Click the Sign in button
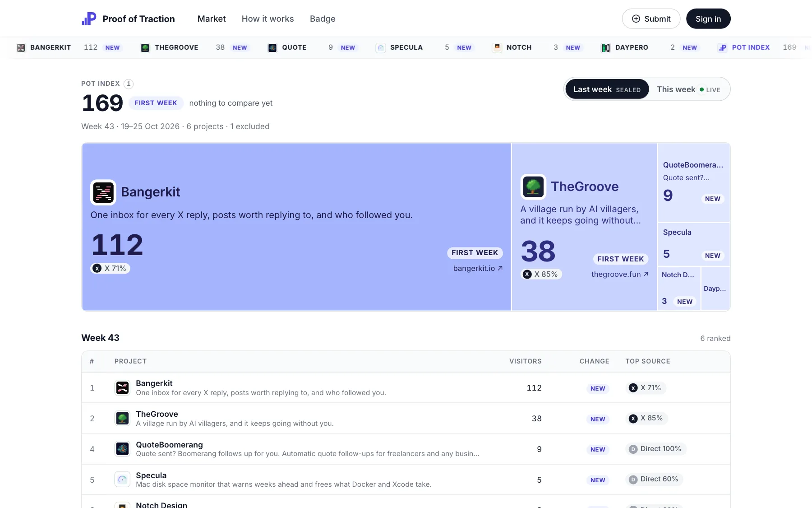The image size is (812, 508). coord(708,19)
